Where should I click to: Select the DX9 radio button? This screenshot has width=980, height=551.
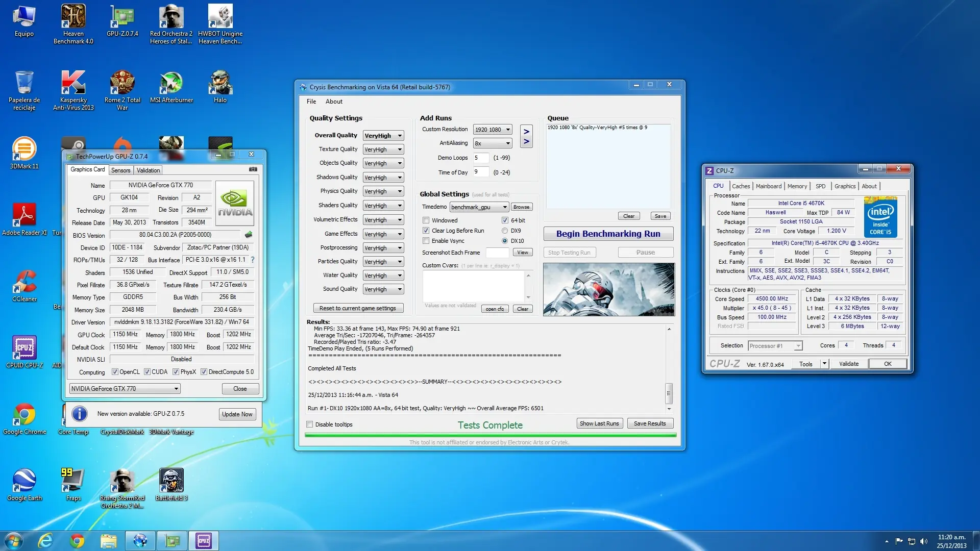click(x=505, y=231)
